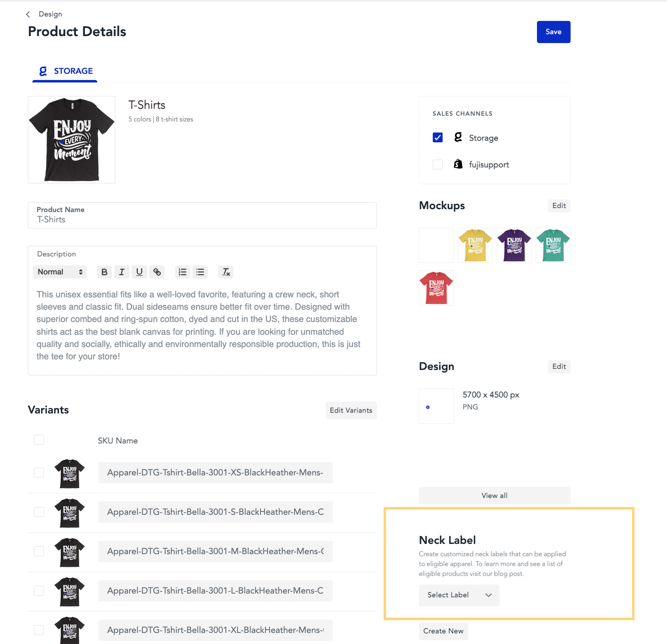Image resolution: width=667 pixels, height=644 pixels.
Task: Click the back arrow next to Design
Action: [x=27, y=14]
